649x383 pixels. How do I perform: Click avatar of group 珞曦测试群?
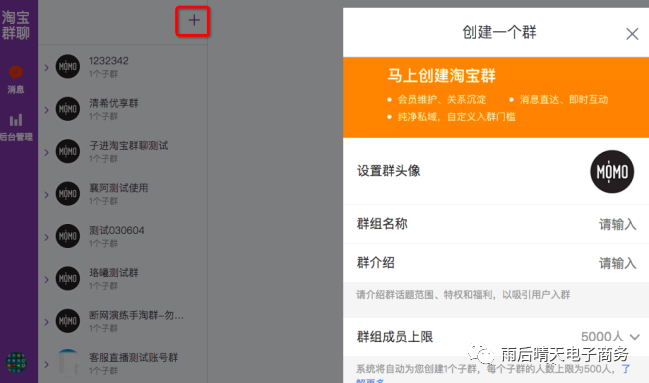click(x=67, y=278)
